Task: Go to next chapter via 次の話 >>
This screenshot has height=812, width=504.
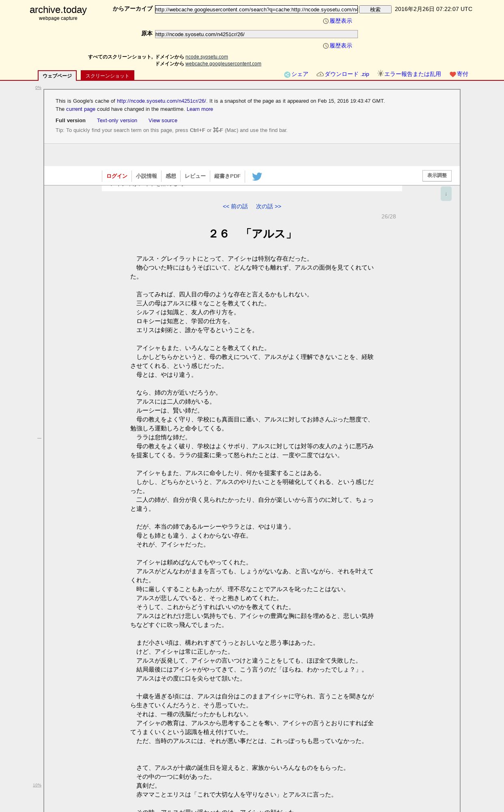Action: (x=269, y=207)
